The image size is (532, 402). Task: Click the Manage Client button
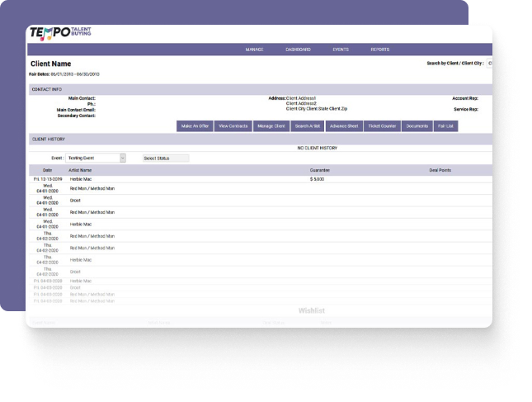click(271, 126)
